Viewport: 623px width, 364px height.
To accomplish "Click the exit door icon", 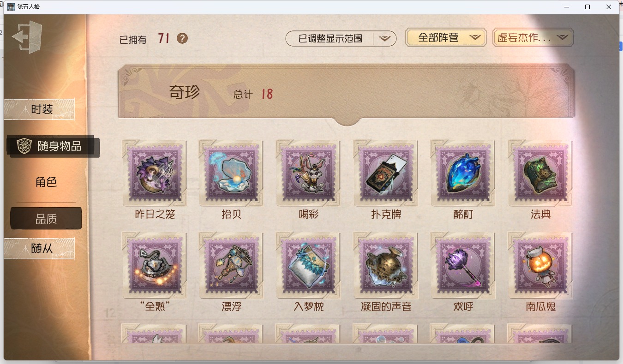I will click(27, 37).
